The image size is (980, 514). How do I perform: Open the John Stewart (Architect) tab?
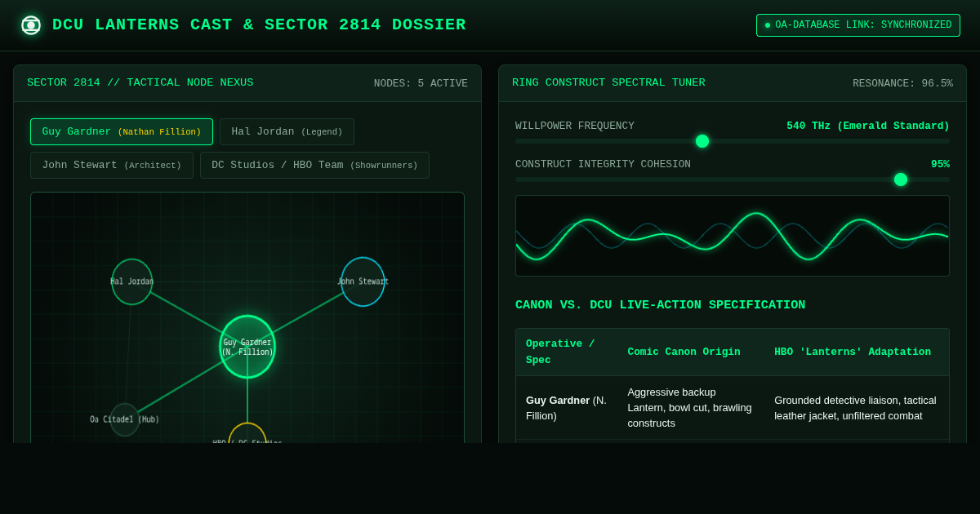click(112, 165)
